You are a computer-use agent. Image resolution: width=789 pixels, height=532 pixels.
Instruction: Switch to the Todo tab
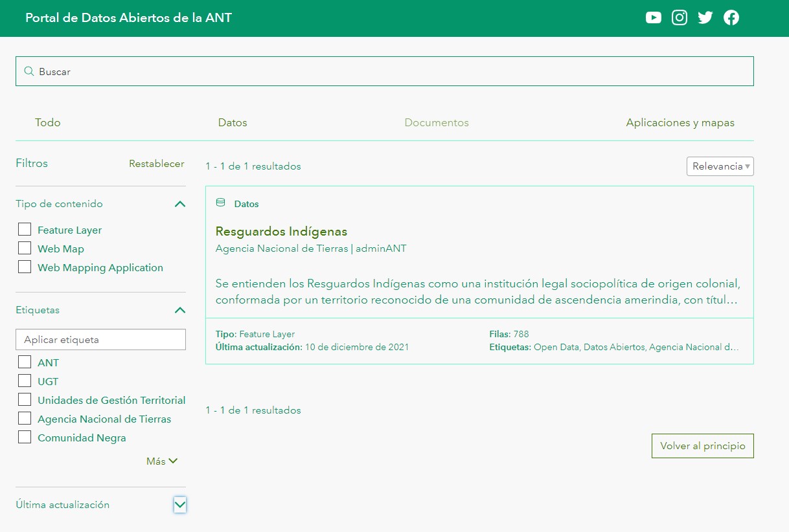pyautogui.click(x=48, y=122)
